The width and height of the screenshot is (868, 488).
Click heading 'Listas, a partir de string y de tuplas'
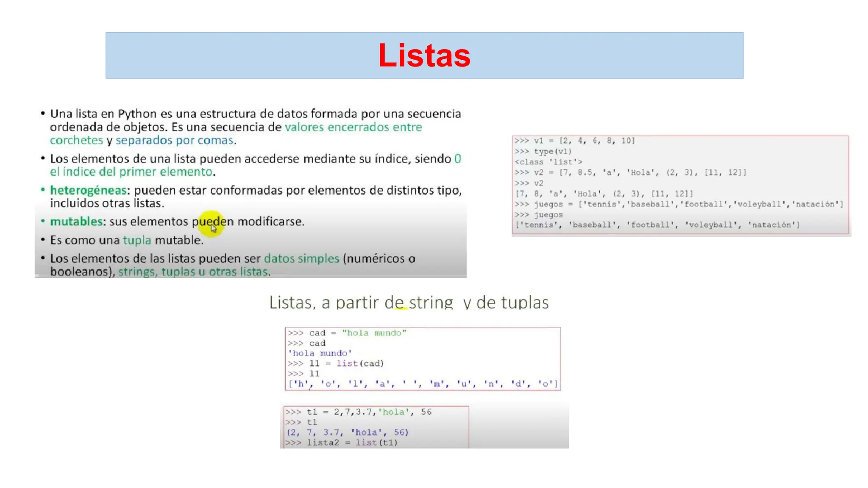(x=409, y=302)
